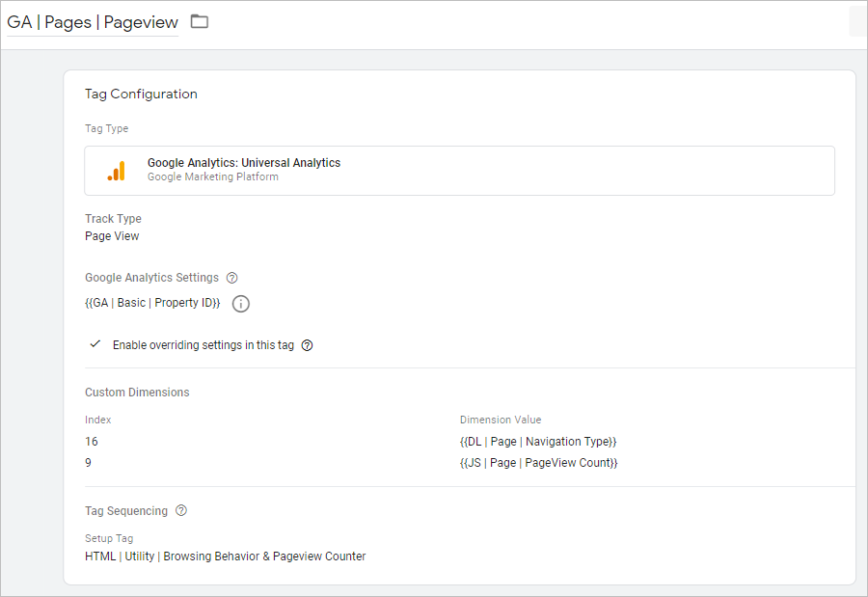This screenshot has height=597, width=868.
Task: Open help icon beside Enable overriding settings
Action: [308, 345]
